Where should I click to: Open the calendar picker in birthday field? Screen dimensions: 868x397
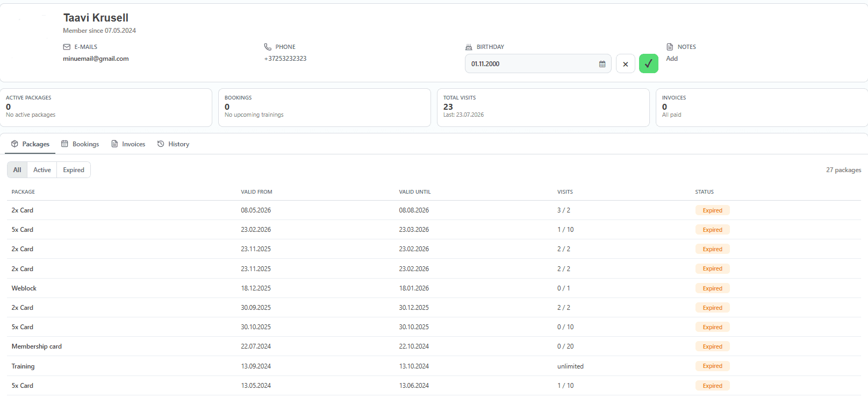tap(602, 64)
